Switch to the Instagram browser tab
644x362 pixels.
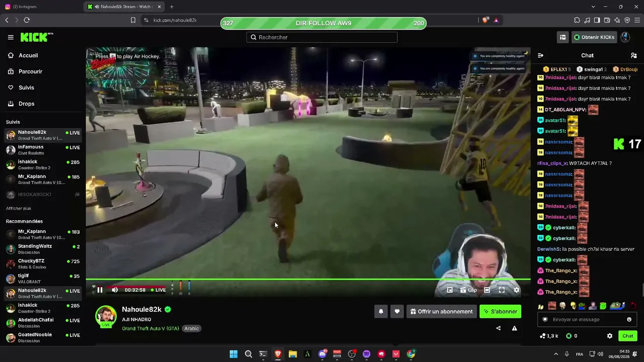(x=41, y=7)
